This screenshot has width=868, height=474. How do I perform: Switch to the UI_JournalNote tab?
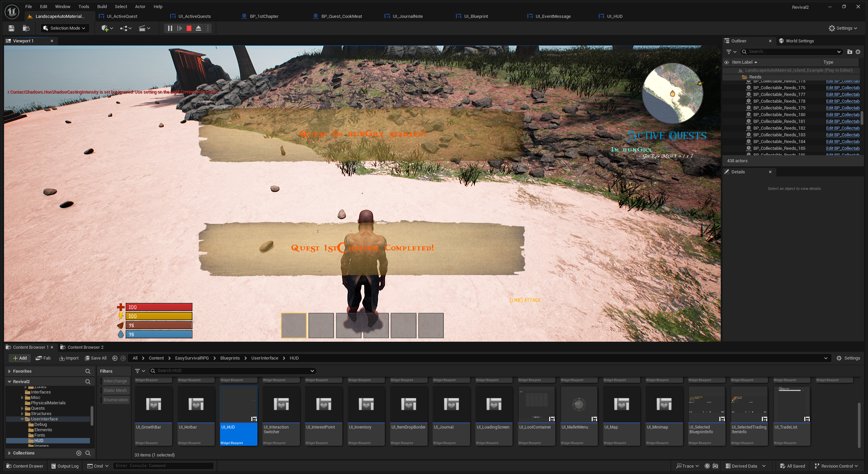click(x=407, y=16)
